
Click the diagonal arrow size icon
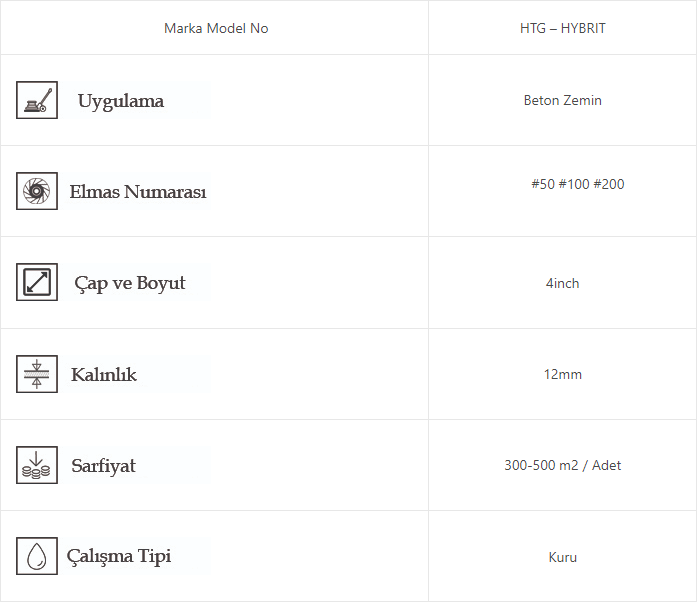click(37, 282)
